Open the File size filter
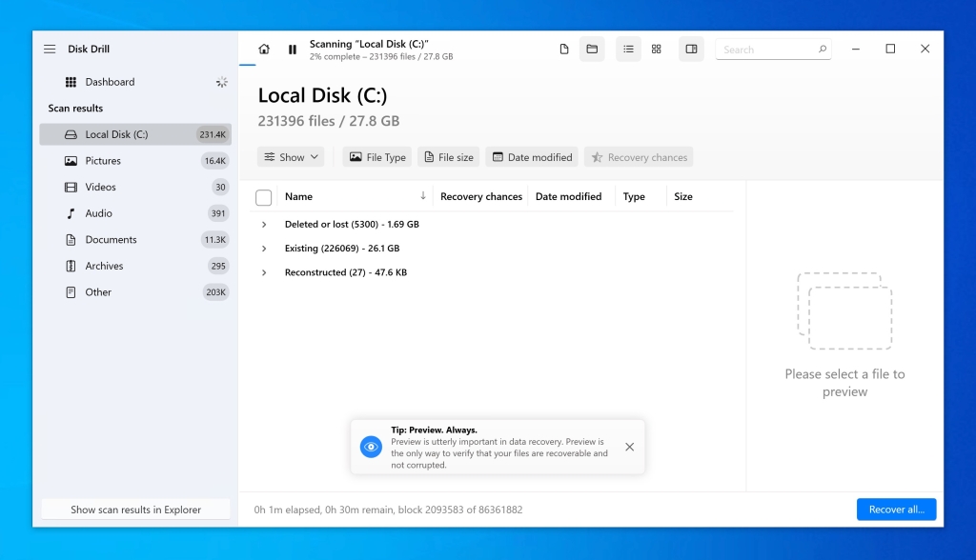 click(448, 156)
